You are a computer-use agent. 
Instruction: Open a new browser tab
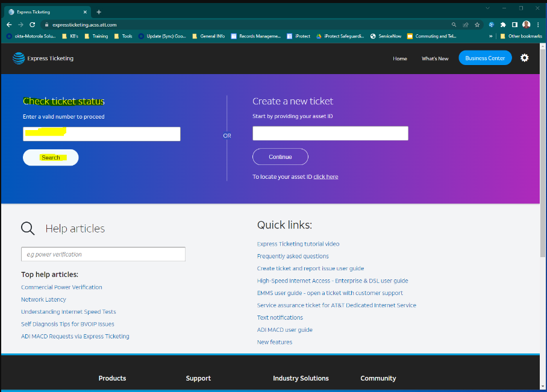pos(99,12)
